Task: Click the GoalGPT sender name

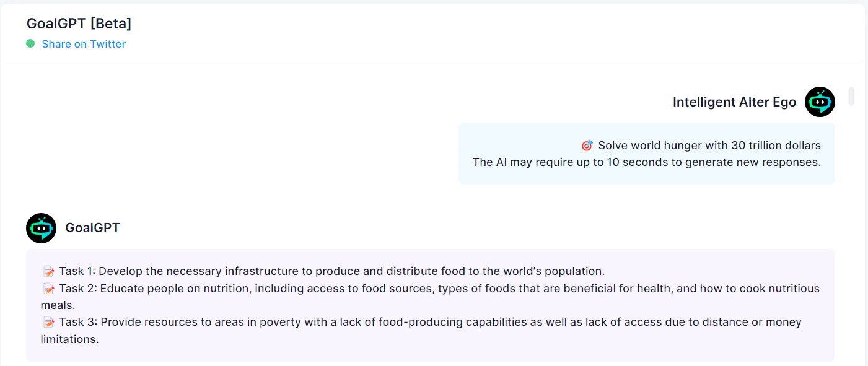Action: click(92, 228)
